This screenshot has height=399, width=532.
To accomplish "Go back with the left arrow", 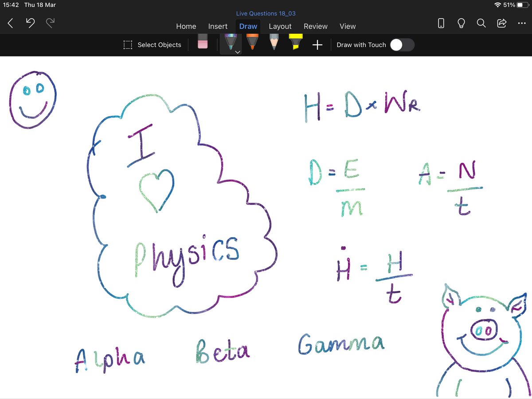I will pyautogui.click(x=10, y=23).
